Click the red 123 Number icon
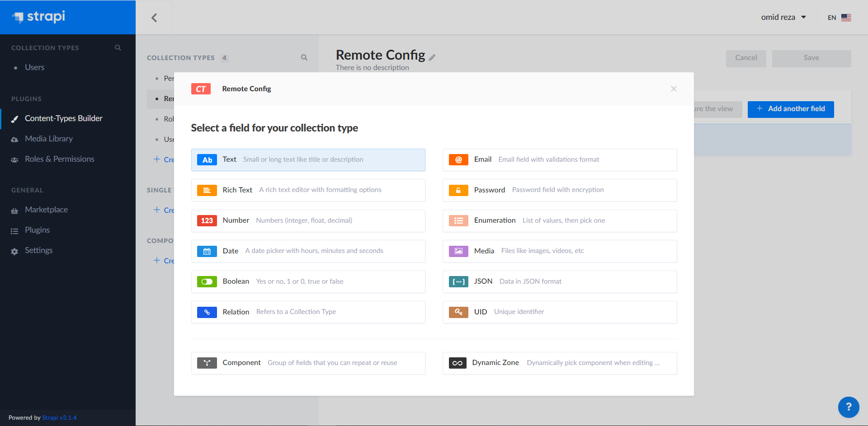Screen dimensions: 868x426 (x=207, y=220)
